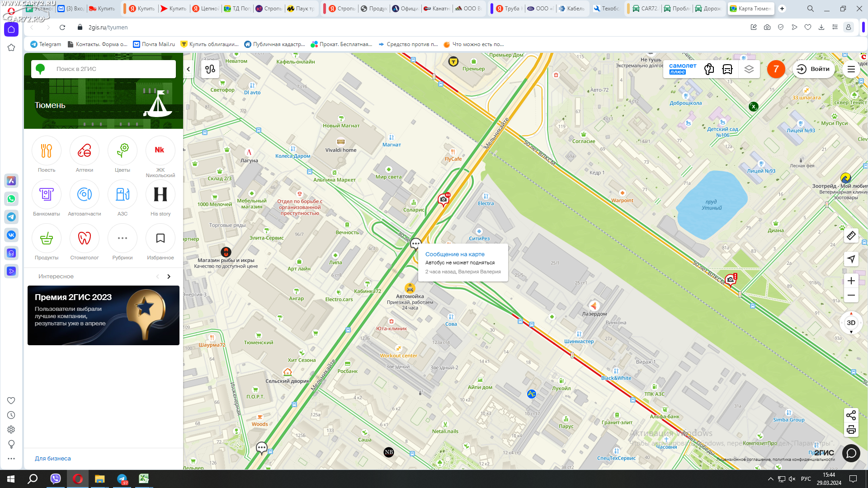
Task: Open Избранное bookmark icon
Action: click(160, 238)
